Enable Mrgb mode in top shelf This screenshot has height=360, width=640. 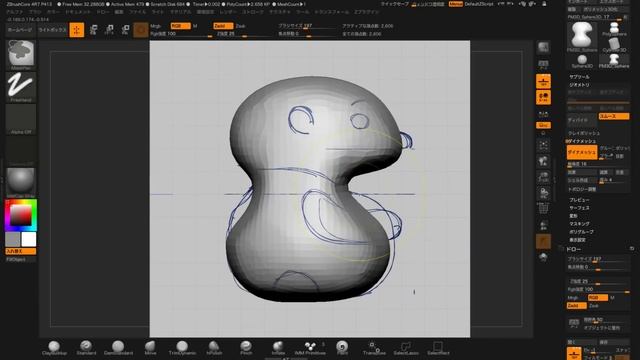(x=156, y=26)
